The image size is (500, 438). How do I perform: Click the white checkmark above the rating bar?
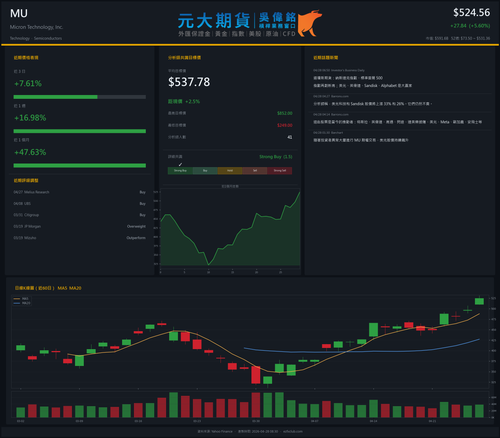pos(180,164)
